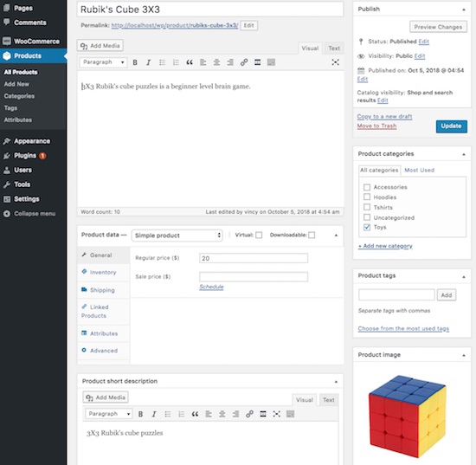Align center in main editor toolbar
The width and height of the screenshot is (476, 465).
tap(216, 62)
